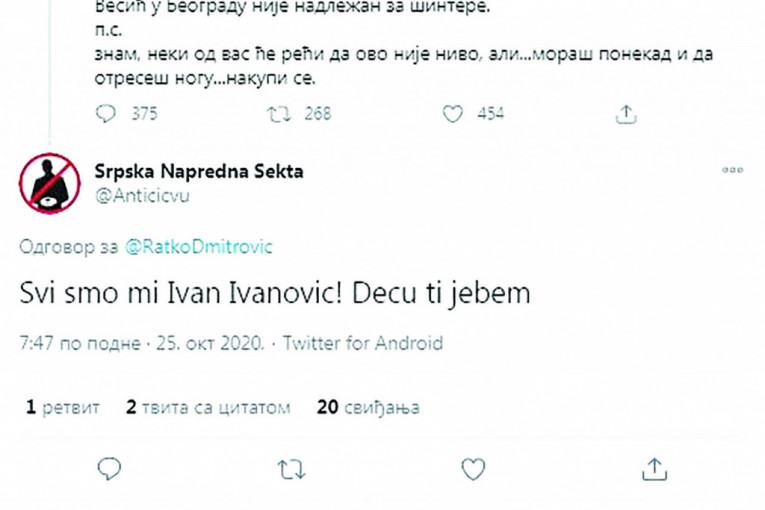Viewport: 765px width, 510px height.
Task: View the 20 свиђања likes list
Action: (367, 407)
